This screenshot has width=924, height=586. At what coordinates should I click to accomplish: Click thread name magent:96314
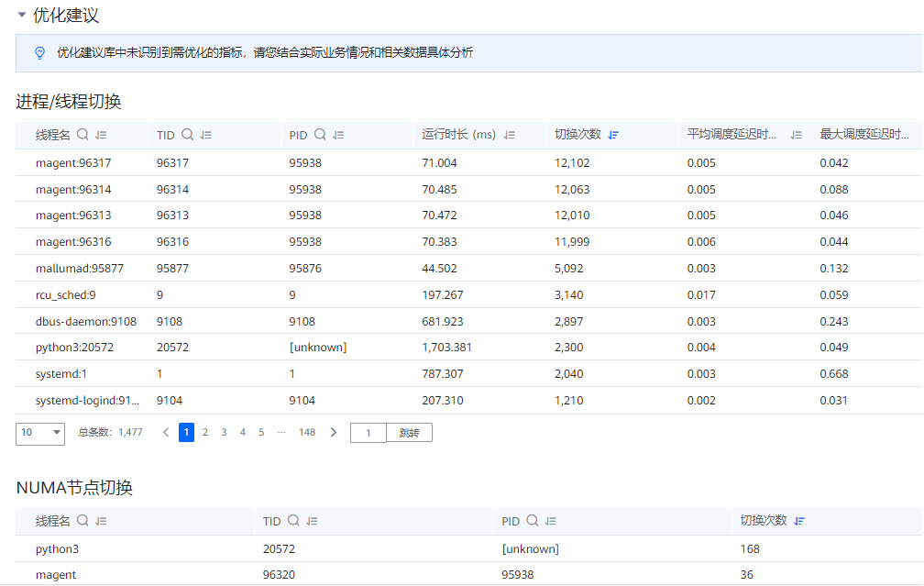click(x=73, y=190)
